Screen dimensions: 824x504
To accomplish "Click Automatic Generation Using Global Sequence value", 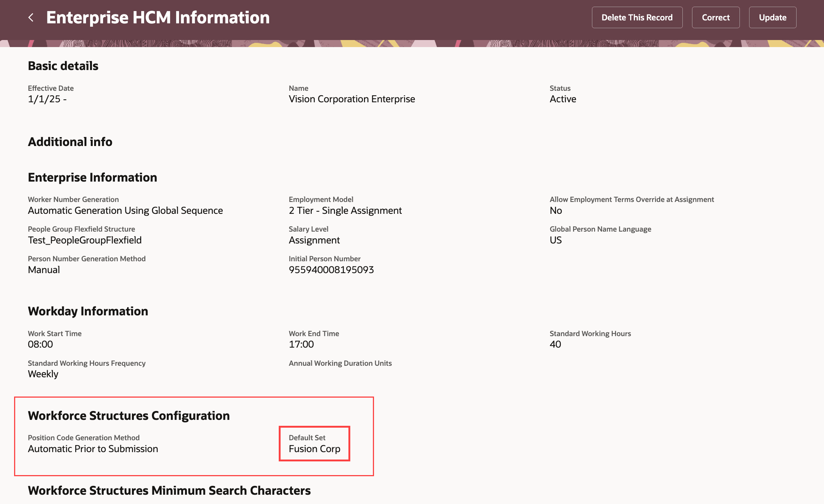I will (x=125, y=210).
